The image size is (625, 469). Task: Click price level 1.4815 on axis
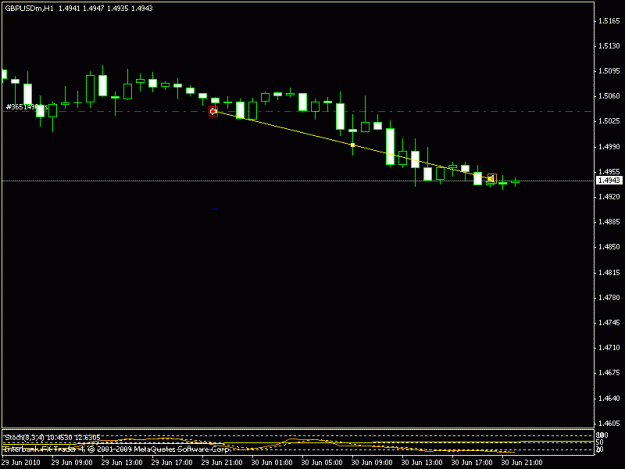point(609,273)
